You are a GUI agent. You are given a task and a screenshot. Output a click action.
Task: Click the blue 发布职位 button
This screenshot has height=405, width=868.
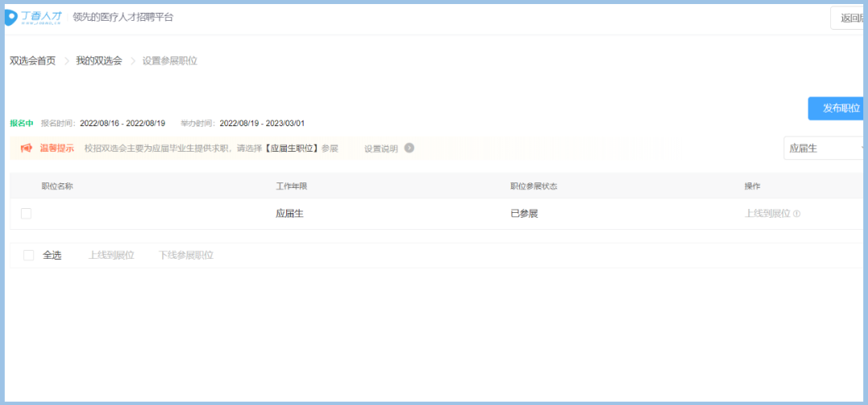(836, 108)
